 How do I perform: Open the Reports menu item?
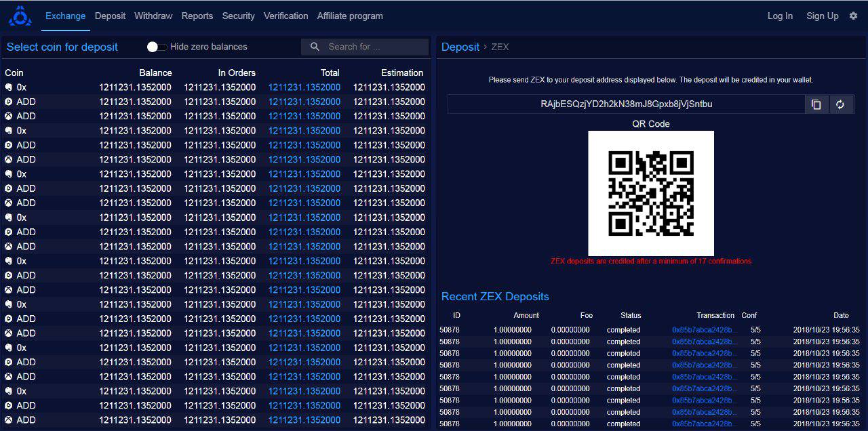197,16
